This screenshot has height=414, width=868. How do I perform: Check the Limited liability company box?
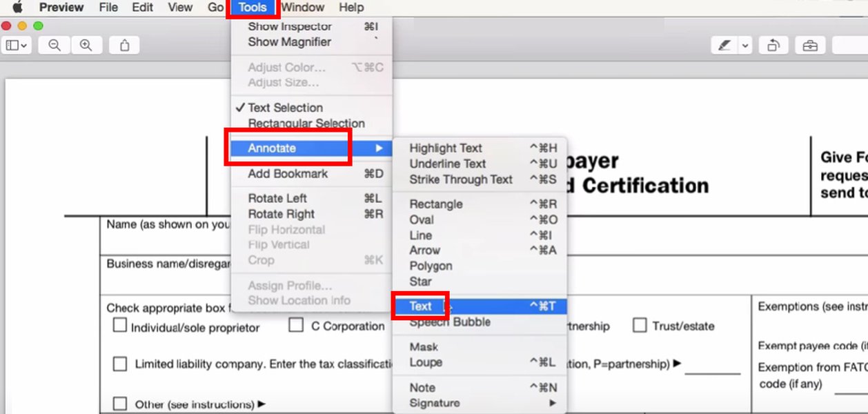click(120, 364)
